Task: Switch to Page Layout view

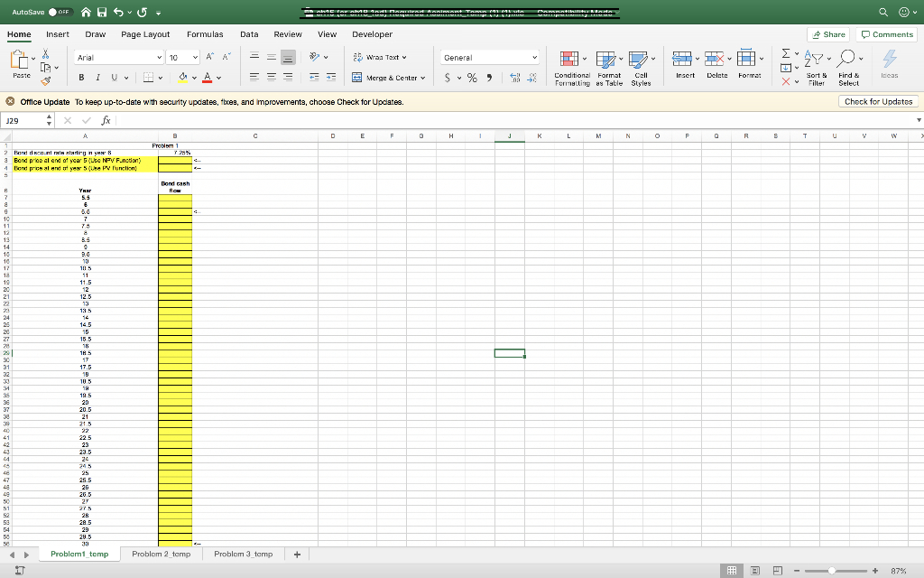Action: click(x=755, y=571)
